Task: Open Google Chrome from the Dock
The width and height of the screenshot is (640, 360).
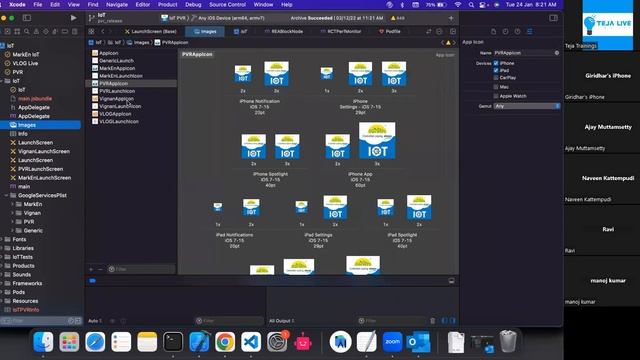Action: tap(225, 342)
